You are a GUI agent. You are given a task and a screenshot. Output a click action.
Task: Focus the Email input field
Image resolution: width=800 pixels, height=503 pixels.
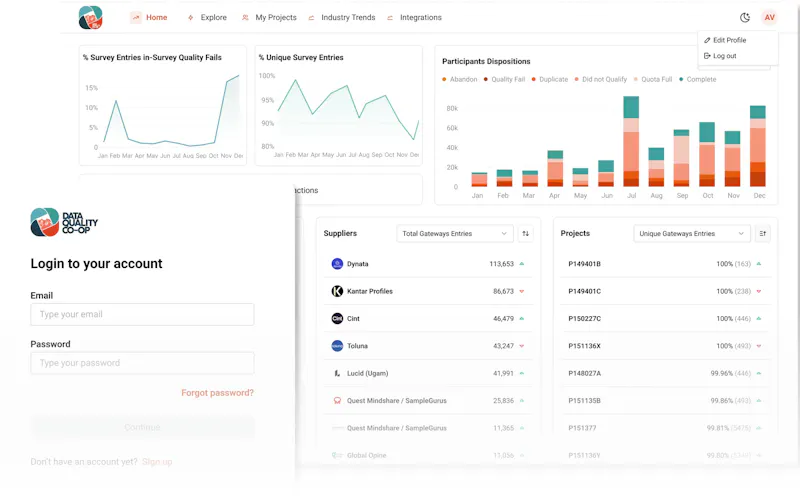(x=142, y=314)
